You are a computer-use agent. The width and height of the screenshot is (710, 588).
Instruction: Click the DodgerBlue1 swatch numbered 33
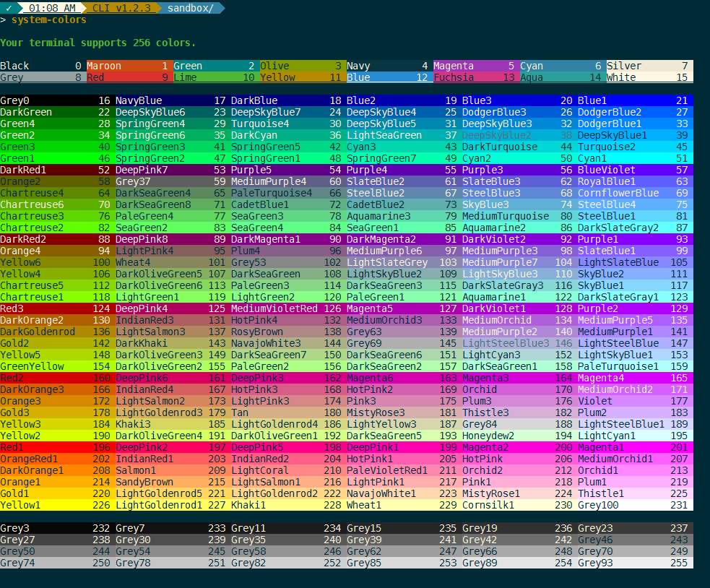pyautogui.click(x=635, y=124)
